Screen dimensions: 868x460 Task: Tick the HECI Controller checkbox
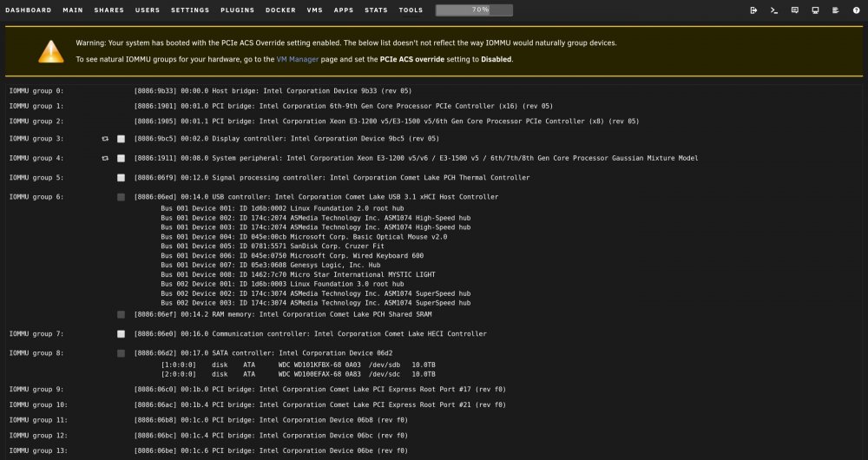122,334
